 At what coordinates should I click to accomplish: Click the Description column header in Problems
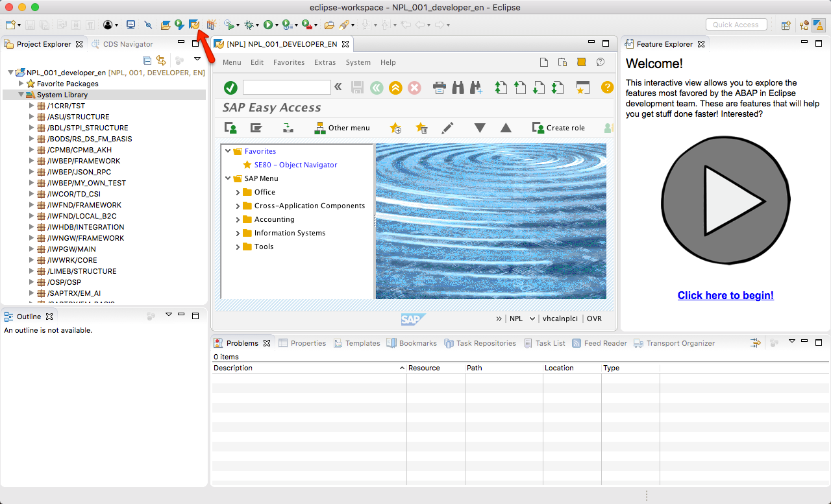(x=309, y=368)
